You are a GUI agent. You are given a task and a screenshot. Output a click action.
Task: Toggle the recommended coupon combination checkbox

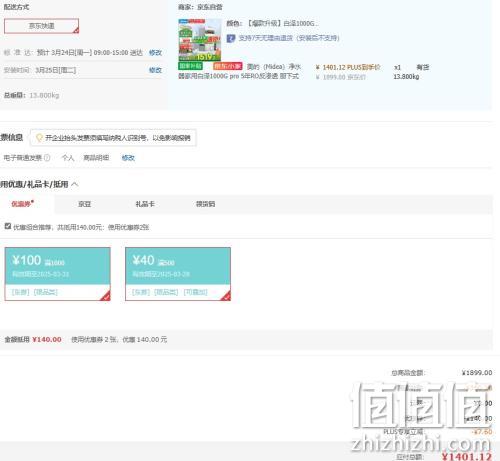[8, 226]
